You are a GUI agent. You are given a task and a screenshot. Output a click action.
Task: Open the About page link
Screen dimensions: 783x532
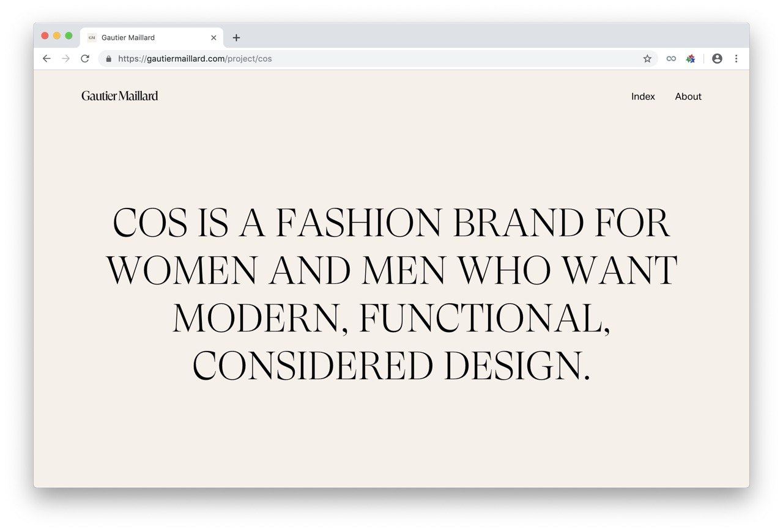(688, 97)
